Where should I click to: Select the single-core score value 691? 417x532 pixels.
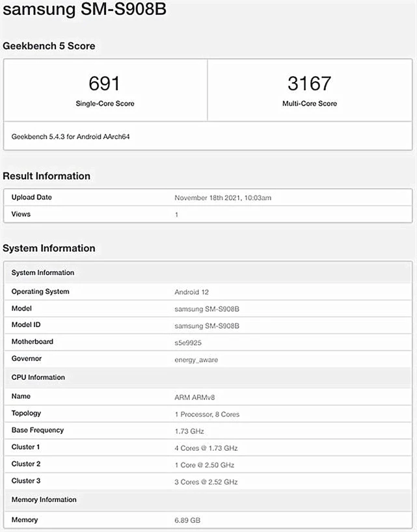coord(105,83)
